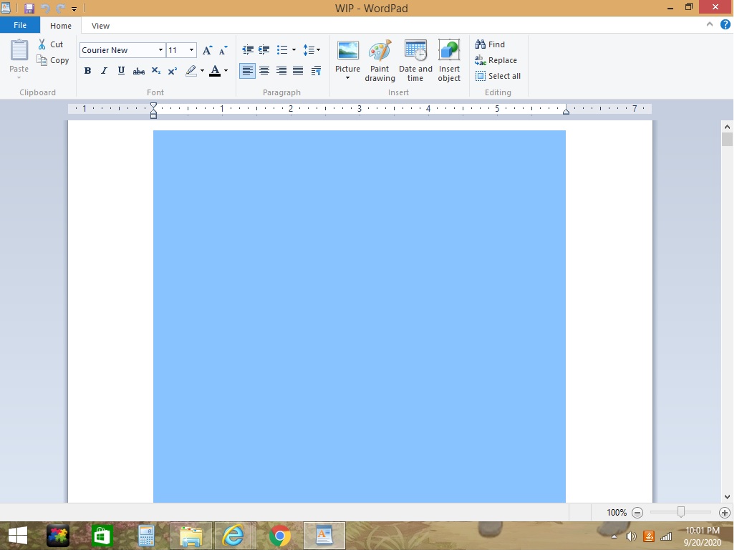Start a bulleted list

tap(282, 50)
